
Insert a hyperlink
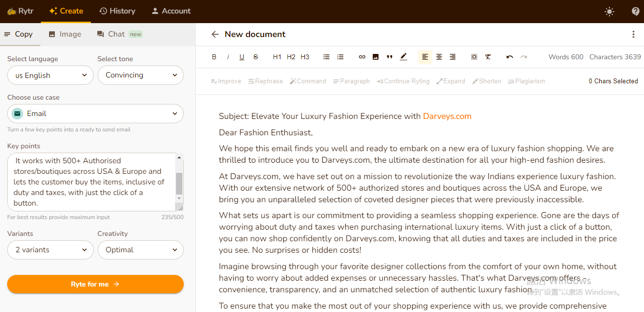(362, 57)
